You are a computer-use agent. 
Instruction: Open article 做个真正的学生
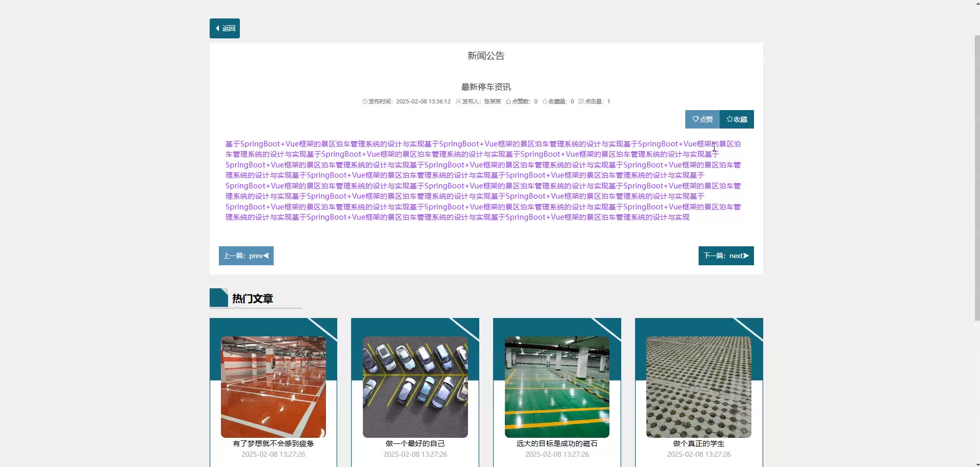click(x=699, y=443)
